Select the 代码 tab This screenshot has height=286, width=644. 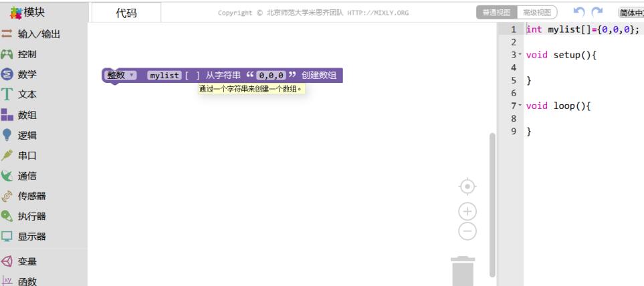[126, 12]
